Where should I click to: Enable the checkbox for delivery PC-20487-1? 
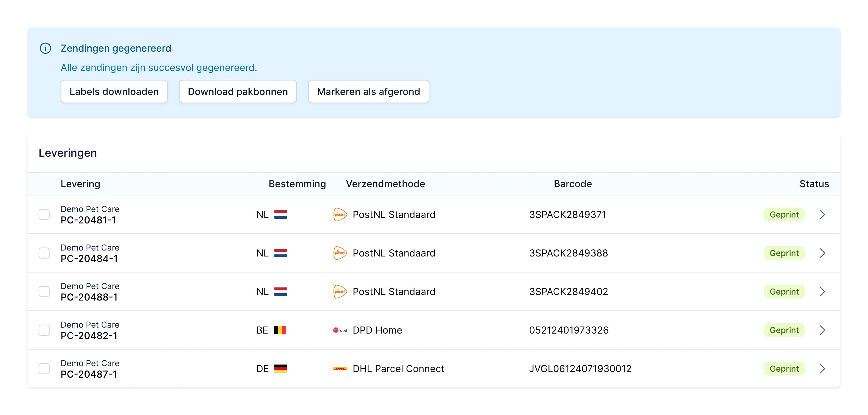point(44,369)
